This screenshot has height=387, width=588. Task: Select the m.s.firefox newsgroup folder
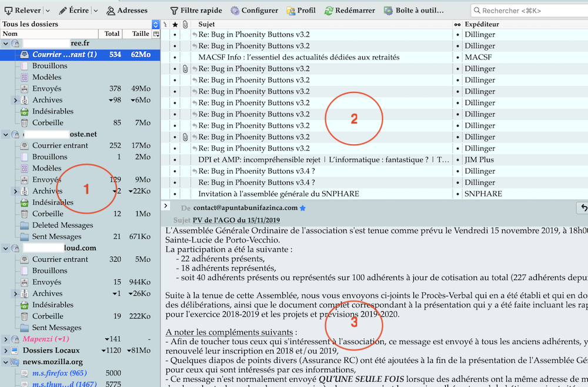59,373
